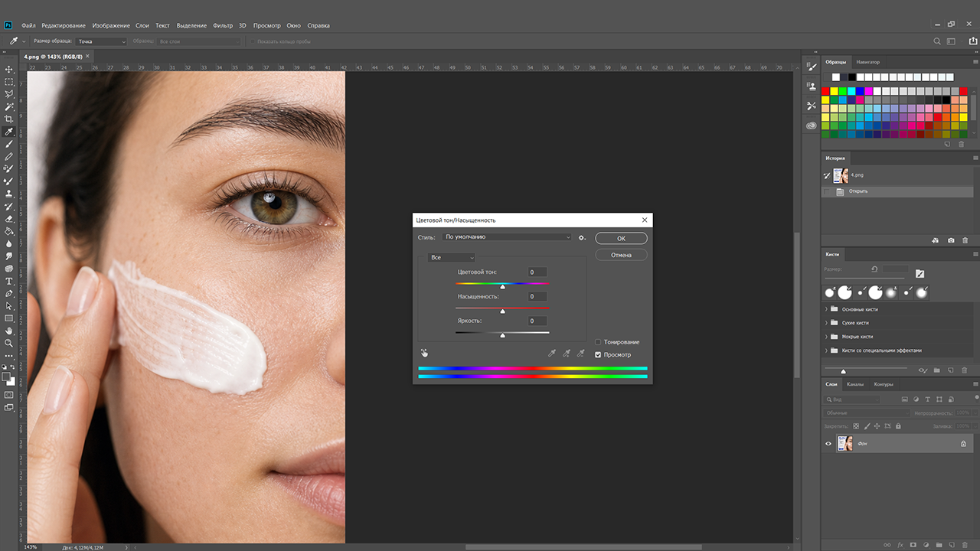Click the Насыщенность slider handle
980x551 pixels.
pos(502,311)
